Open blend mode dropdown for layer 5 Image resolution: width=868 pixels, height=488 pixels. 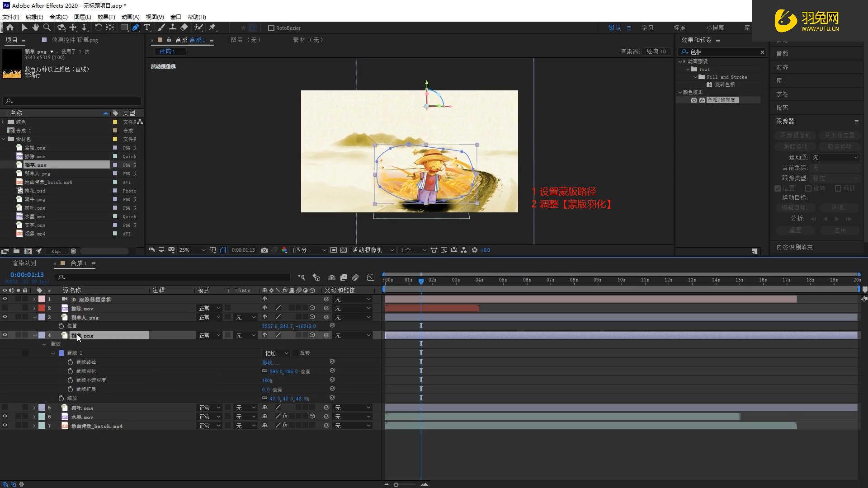point(210,408)
